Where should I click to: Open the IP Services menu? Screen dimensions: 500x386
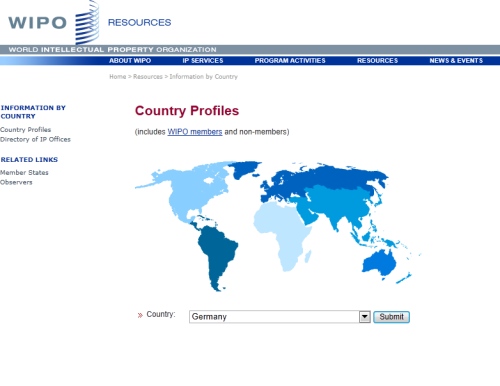(203, 61)
